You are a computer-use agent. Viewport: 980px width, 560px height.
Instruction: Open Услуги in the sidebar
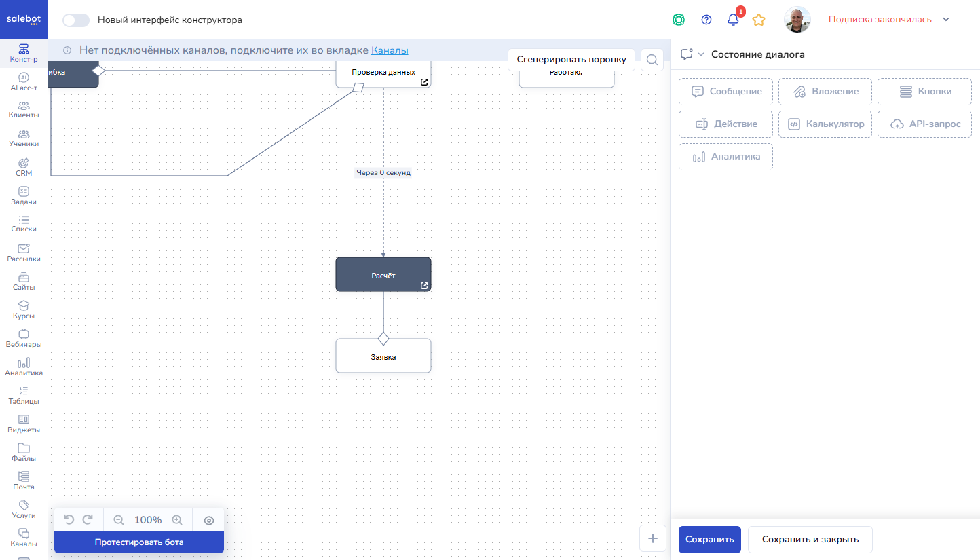pyautogui.click(x=24, y=510)
